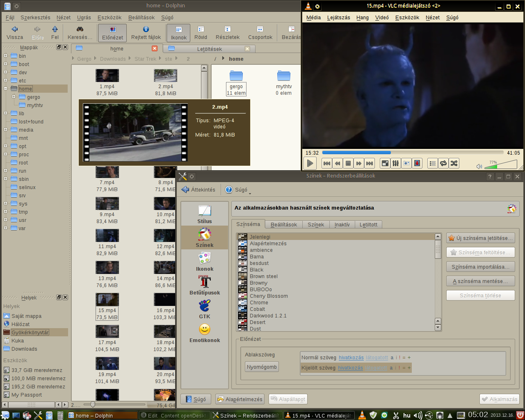
Task: Open extended settings equalizer in VLC
Action: [396, 163]
